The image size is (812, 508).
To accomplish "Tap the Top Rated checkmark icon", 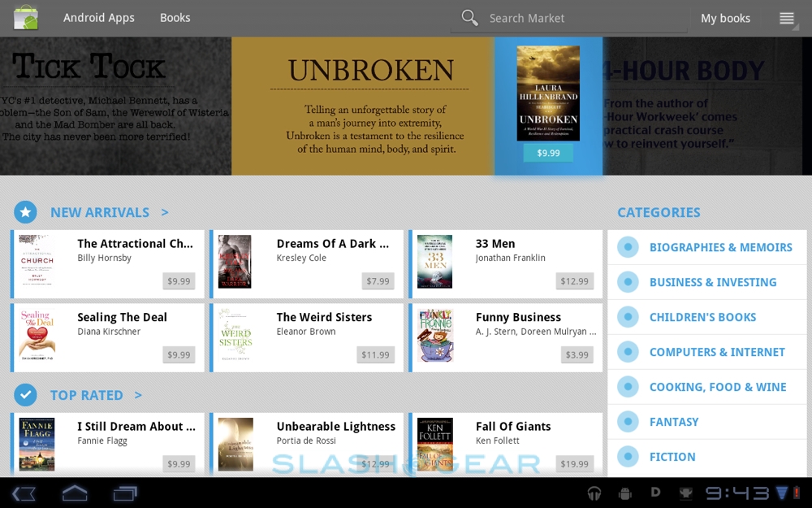I will coord(25,395).
